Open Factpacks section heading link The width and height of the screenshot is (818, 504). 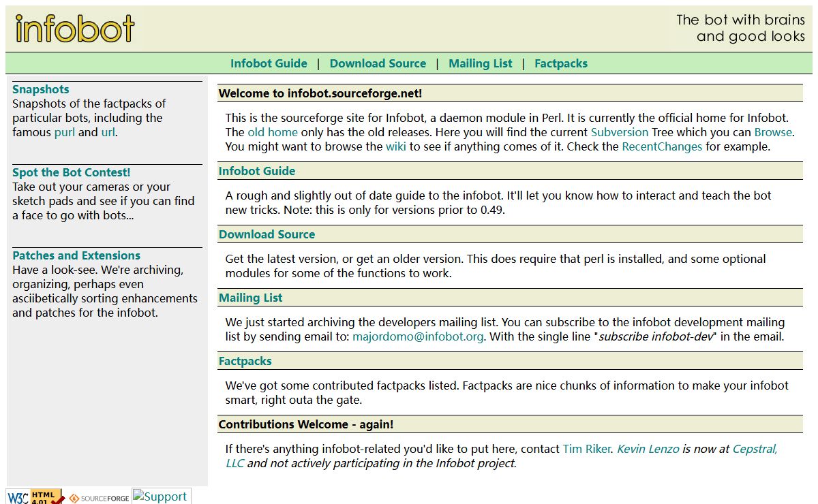point(245,361)
